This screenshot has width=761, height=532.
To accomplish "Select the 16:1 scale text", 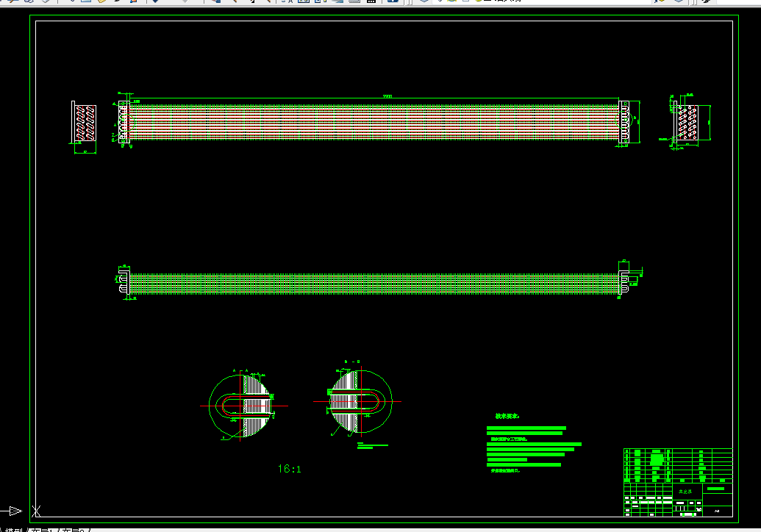I will point(290,469).
